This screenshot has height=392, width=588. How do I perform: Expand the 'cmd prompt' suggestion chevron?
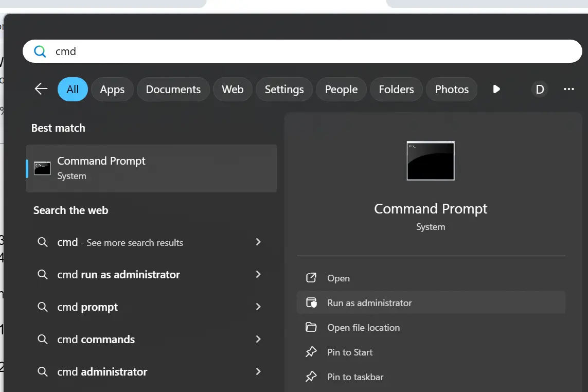point(258,307)
